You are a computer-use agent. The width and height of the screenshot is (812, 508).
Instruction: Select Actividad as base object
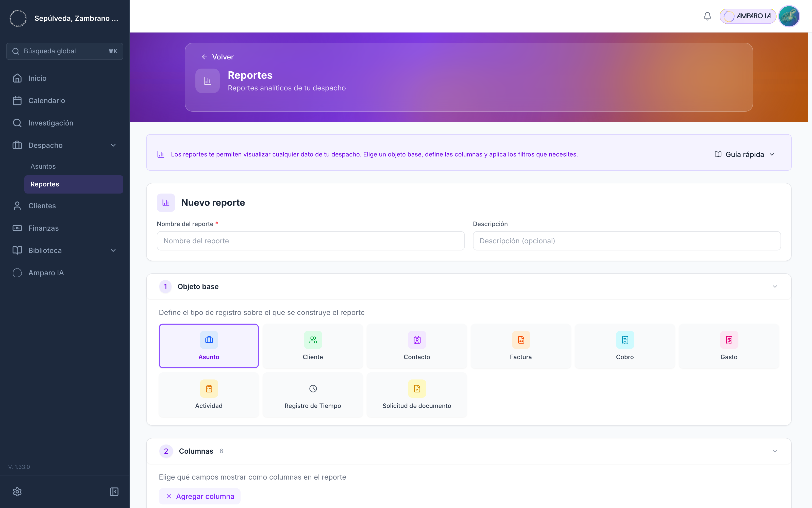[209, 395]
